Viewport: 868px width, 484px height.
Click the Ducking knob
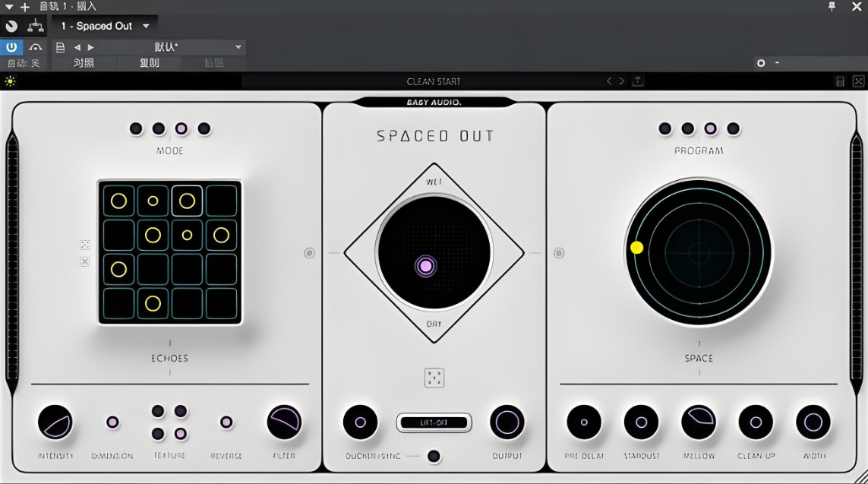pyautogui.click(x=361, y=422)
